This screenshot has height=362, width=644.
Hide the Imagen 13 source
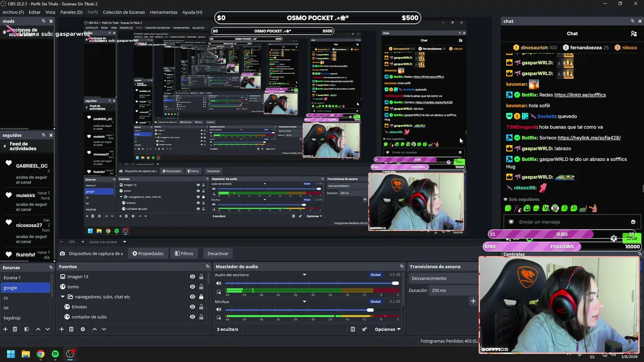[x=192, y=277]
